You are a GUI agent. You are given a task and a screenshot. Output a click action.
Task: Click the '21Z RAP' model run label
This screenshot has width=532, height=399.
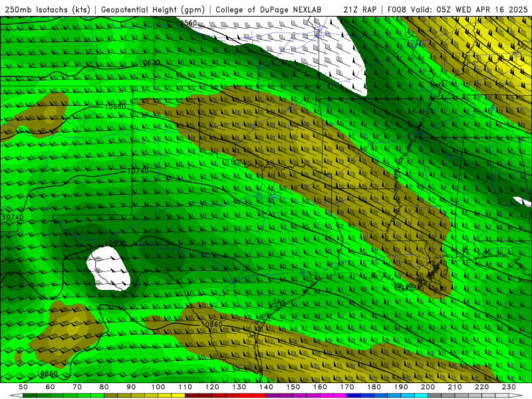tap(360, 10)
